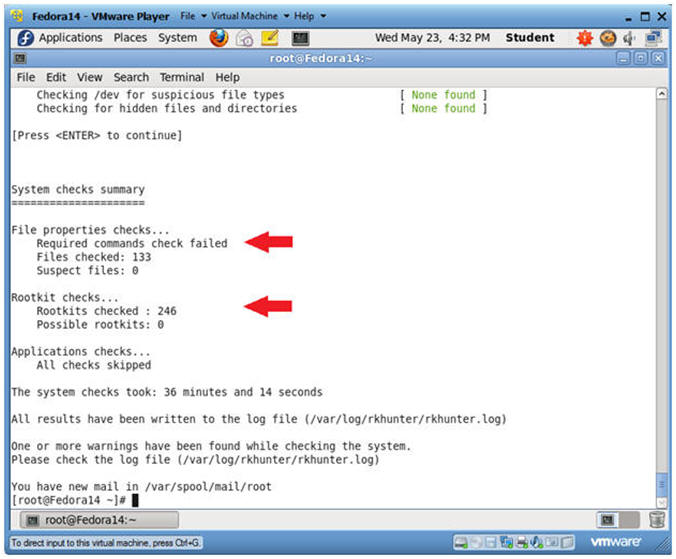Click the red software update alert icon
The width and height of the screenshot is (676, 559).
[585, 38]
